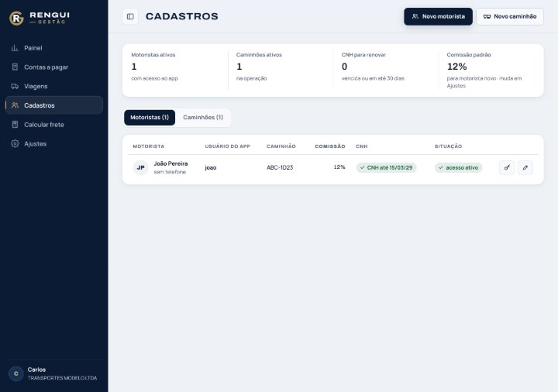Click the TRANSPORTES MODELO LTDA company name
The width and height of the screenshot is (558, 392).
[x=62, y=378]
